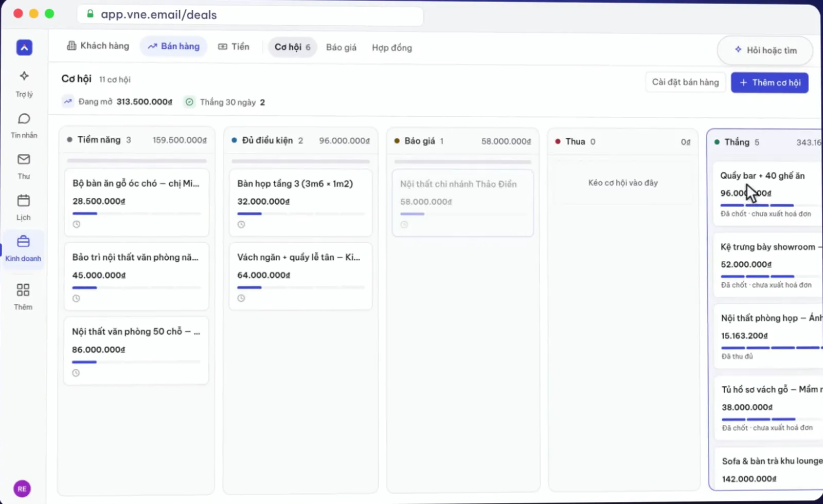Select Bán hàng tab

[173, 46]
